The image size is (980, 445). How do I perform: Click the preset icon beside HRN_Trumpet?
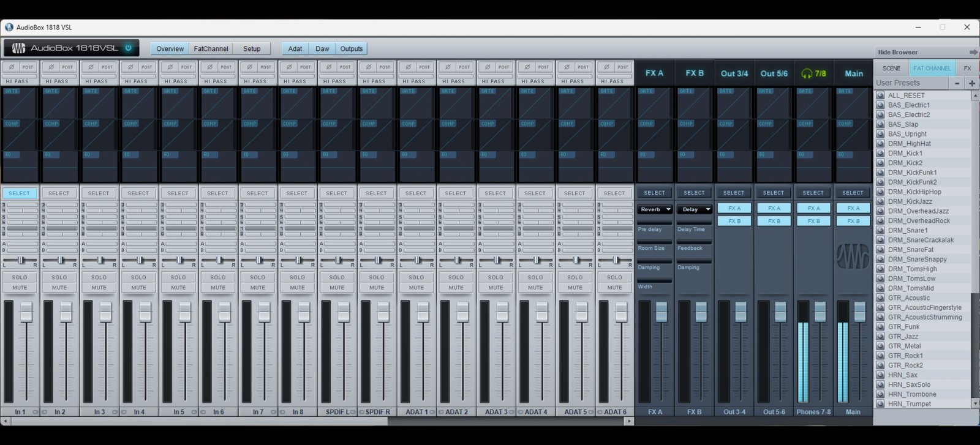point(881,404)
